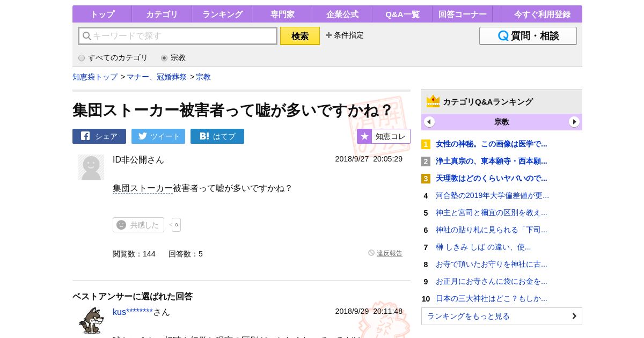Click the ID非公開さん name text

point(138,160)
